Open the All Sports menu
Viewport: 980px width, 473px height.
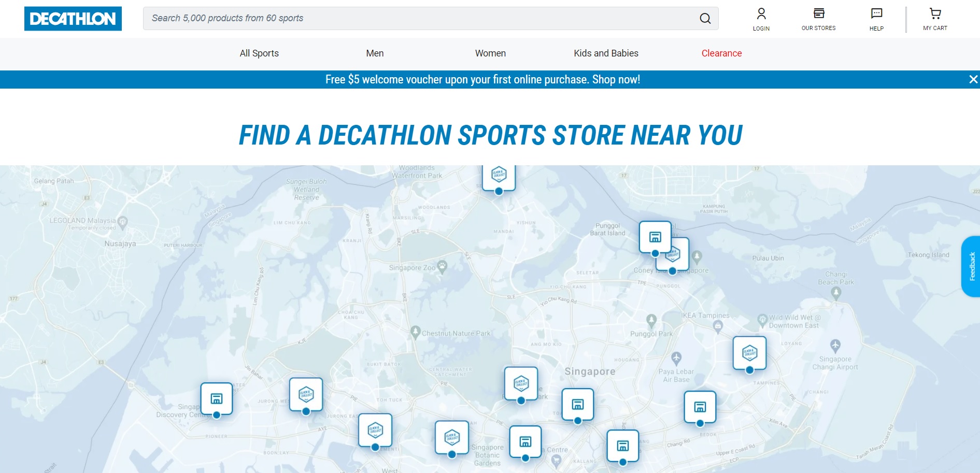[x=259, y=53]
